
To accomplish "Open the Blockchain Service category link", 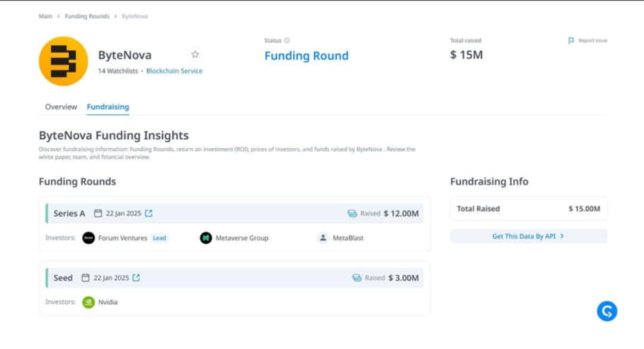I will click(x=174, y=71).
